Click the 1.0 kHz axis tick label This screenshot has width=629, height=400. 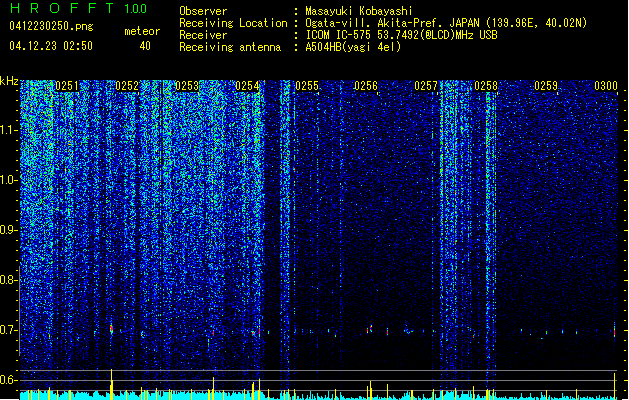tap(8, 180)
